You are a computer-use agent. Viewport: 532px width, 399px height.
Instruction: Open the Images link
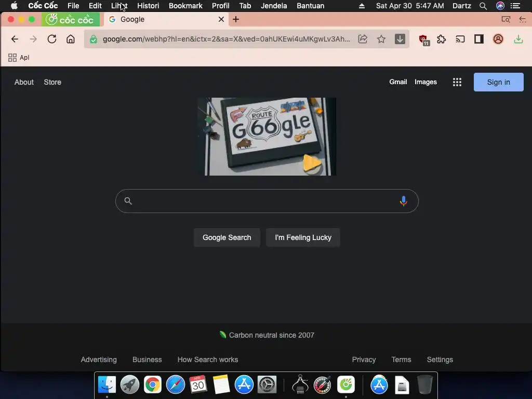pos(425,82)
